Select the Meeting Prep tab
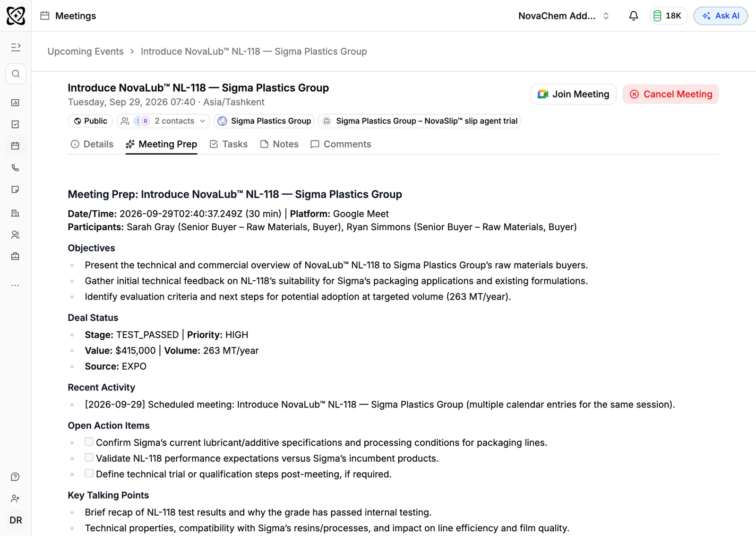Viewport: 756px width, 536px height. click(161, 144)
